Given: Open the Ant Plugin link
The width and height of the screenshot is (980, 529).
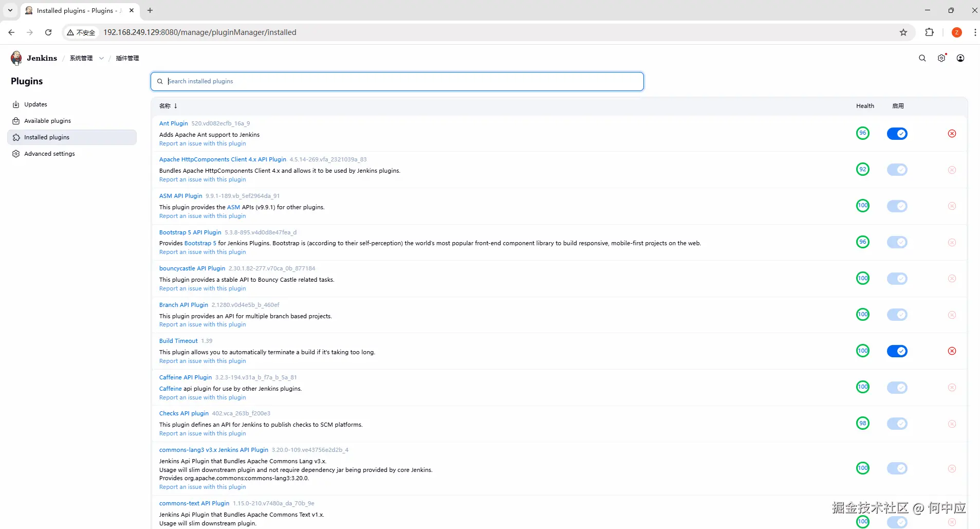Looking at the screenshot, I should (174, 123).
